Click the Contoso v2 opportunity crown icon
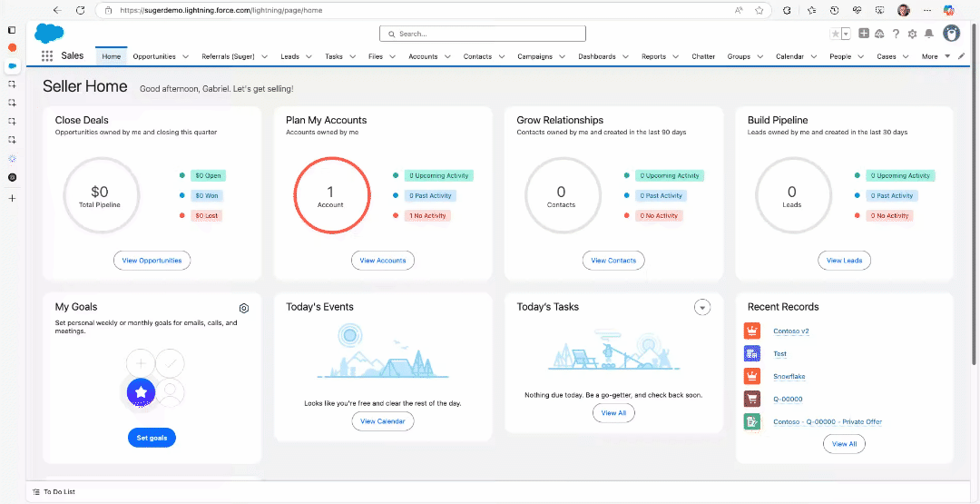Image resolution: width=980 pixels, height=504 pixels. click(752, 331)
